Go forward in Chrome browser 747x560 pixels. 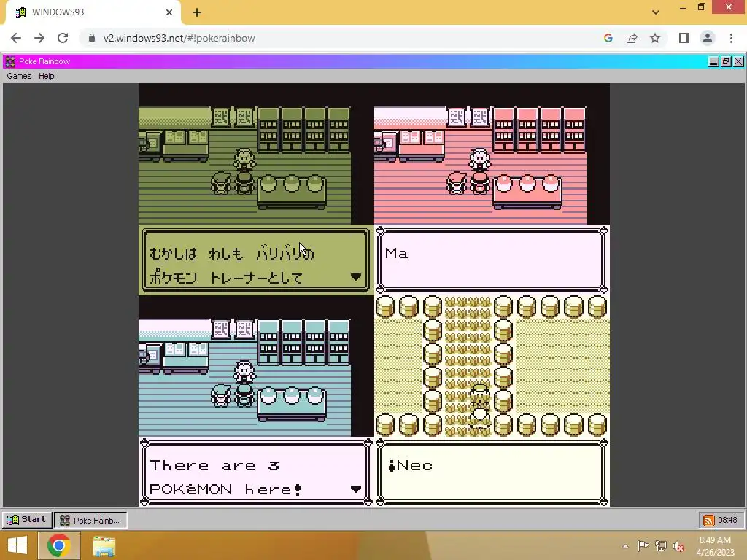coord(39,38)
